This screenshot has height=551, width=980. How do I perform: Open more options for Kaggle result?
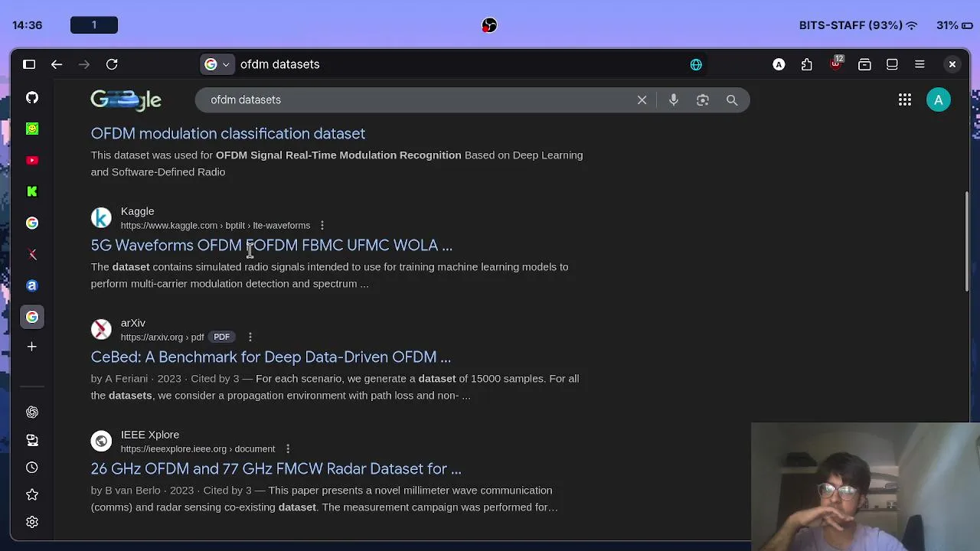322,225
